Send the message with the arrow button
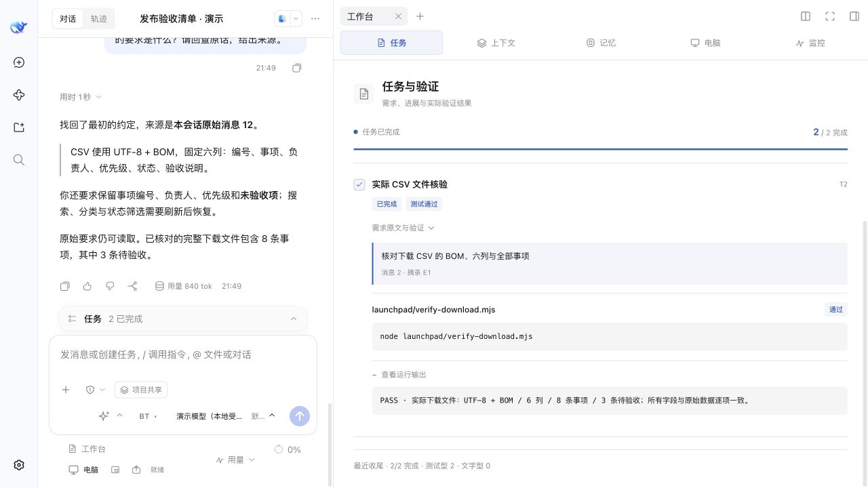Image resolution: width=868 pixels, height=488 pixels. [x=300, y=416]
